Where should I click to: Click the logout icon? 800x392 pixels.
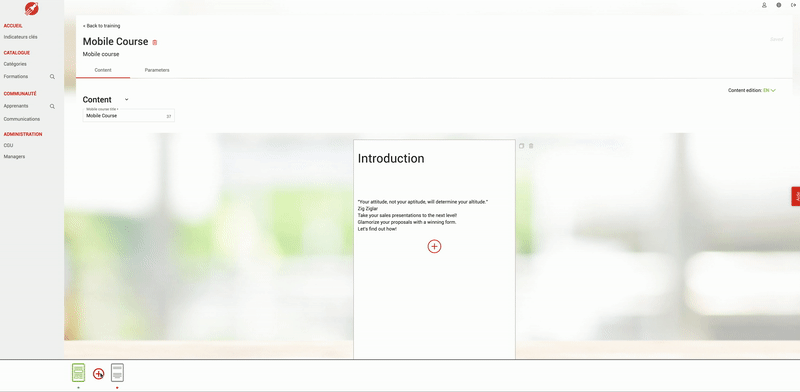click(793, 5)
